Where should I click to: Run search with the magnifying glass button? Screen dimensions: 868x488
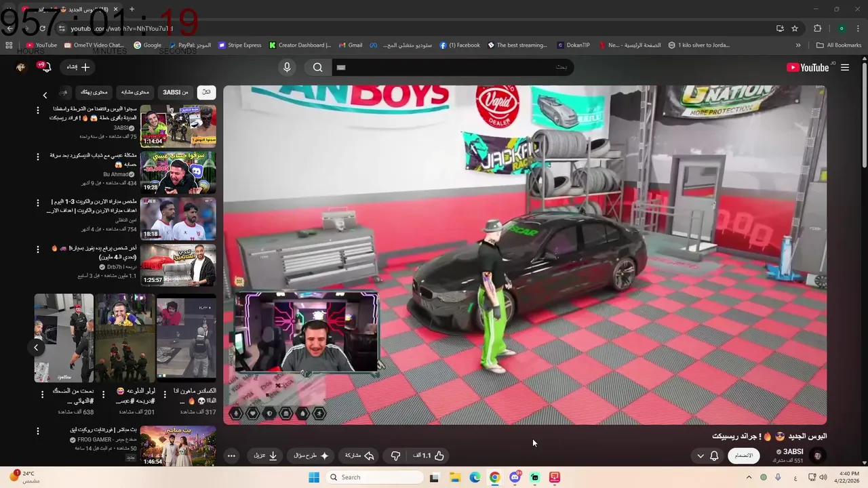pos(317,67)
